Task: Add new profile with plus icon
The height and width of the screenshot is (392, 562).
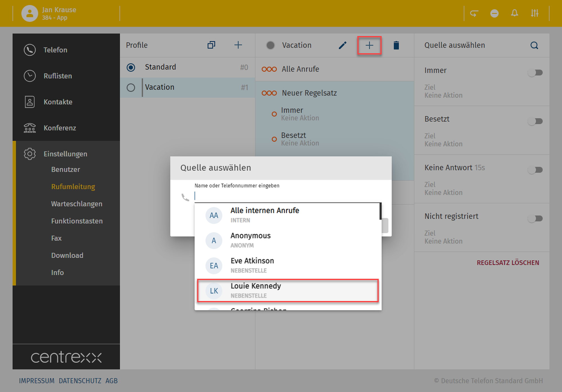Action: tap(238, 45)
